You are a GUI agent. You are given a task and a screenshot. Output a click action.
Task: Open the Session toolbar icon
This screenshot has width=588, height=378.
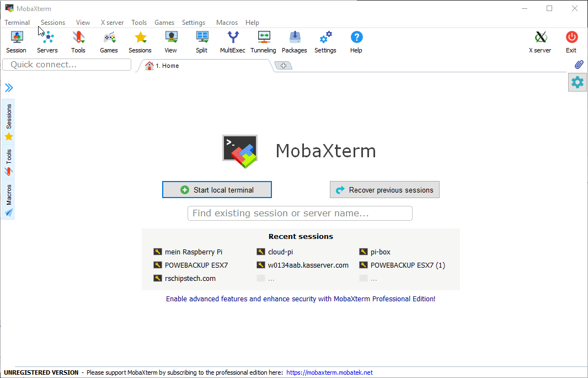point(16,42)
